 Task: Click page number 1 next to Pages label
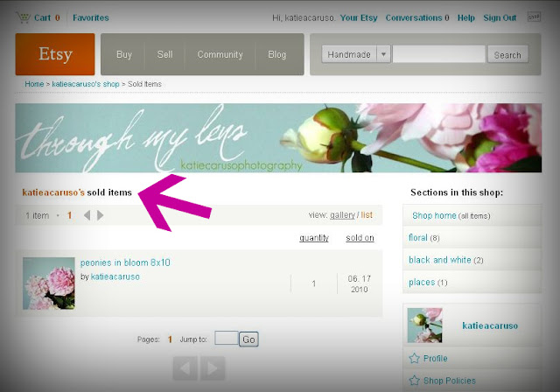pyautogui.click(x=170, y=339)
